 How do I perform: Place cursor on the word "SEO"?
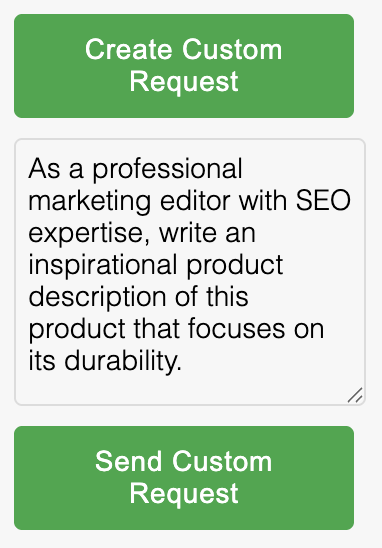click(x=323, y=201)
